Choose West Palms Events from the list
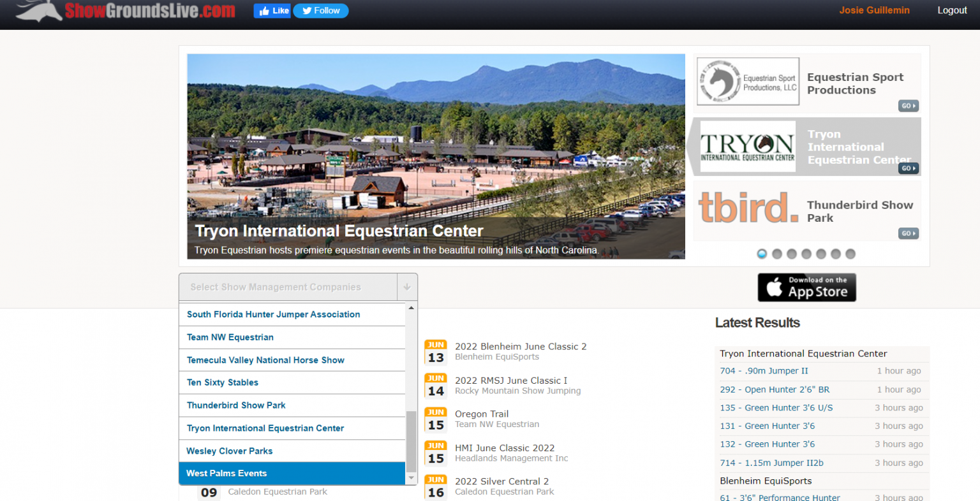 pos(226,473)
